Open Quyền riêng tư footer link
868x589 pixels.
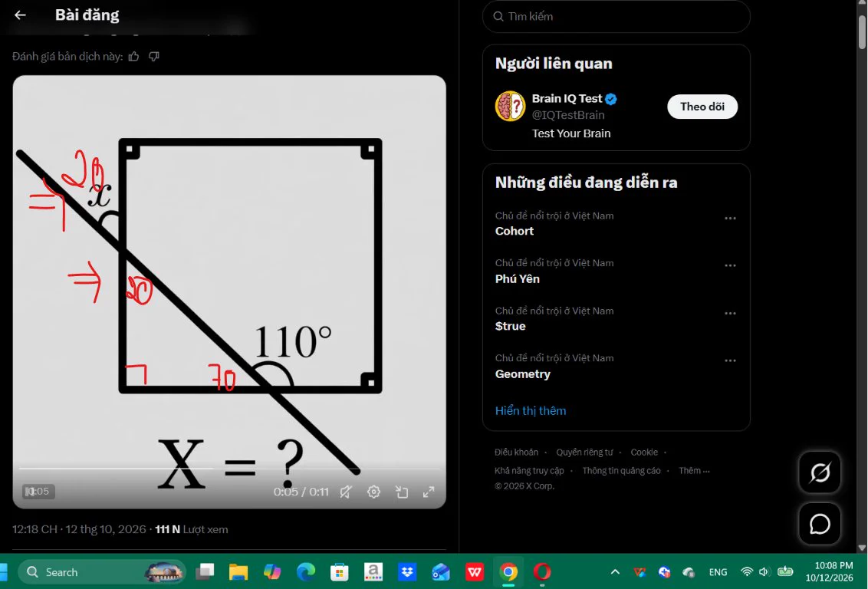(x=584, y=452)
